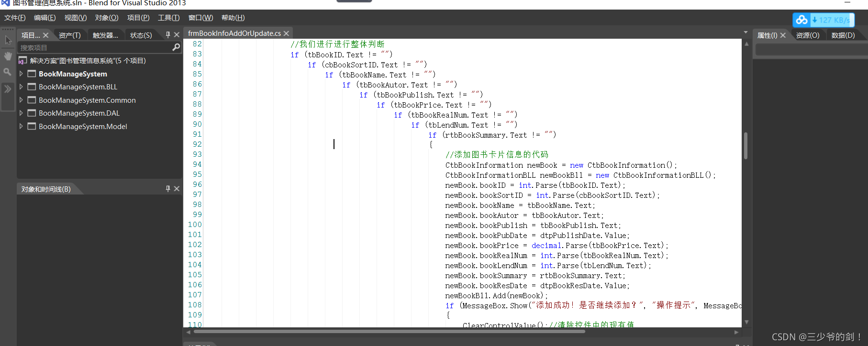Open the 对象(O) menu
This screenshot has width=868, height=346.
pos(107,18)
